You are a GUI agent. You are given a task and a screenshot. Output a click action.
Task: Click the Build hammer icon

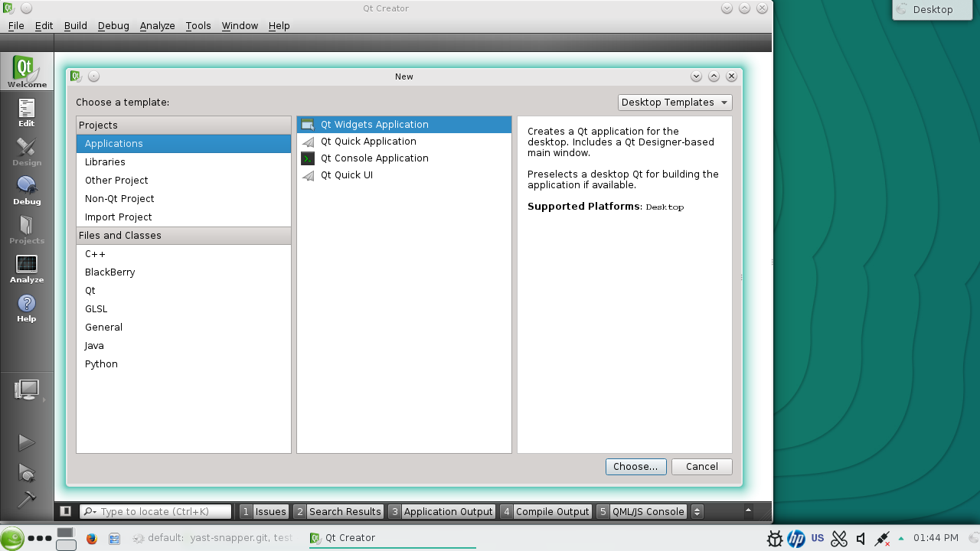[27, 498]
